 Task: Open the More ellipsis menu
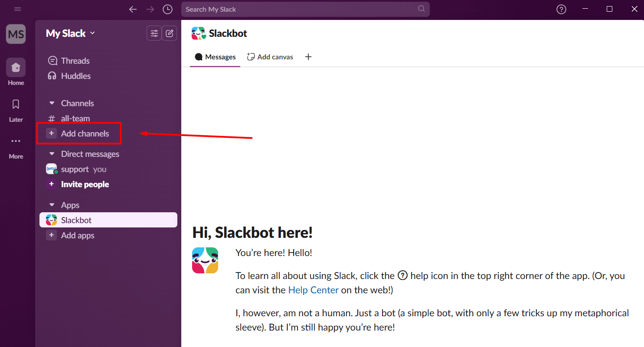(x=16, y=141)
